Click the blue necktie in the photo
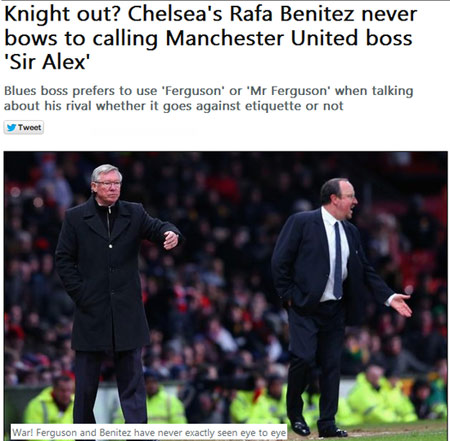Screen dimensions: 450x441 pos(338,260)
